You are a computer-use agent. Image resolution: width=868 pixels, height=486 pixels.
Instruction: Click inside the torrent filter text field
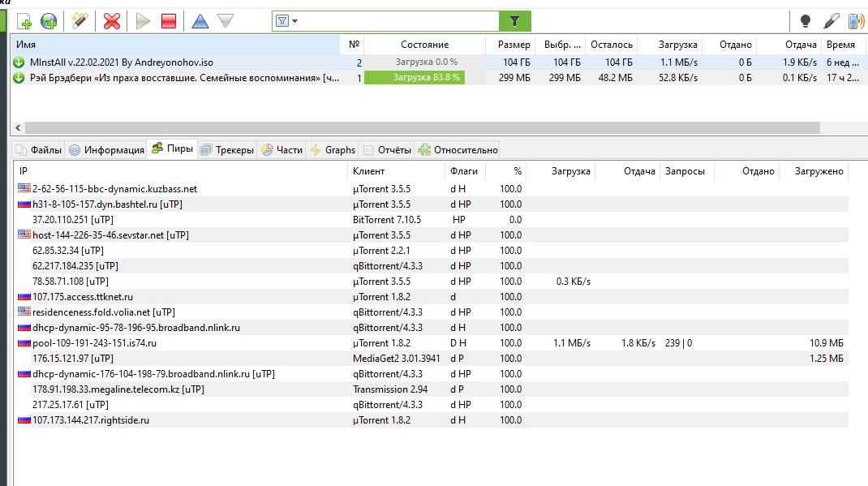tap(397, 21)
